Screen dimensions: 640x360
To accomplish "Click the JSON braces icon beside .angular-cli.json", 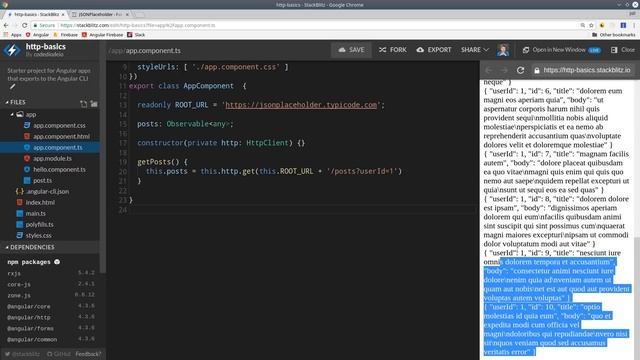I will click(19, 191).
